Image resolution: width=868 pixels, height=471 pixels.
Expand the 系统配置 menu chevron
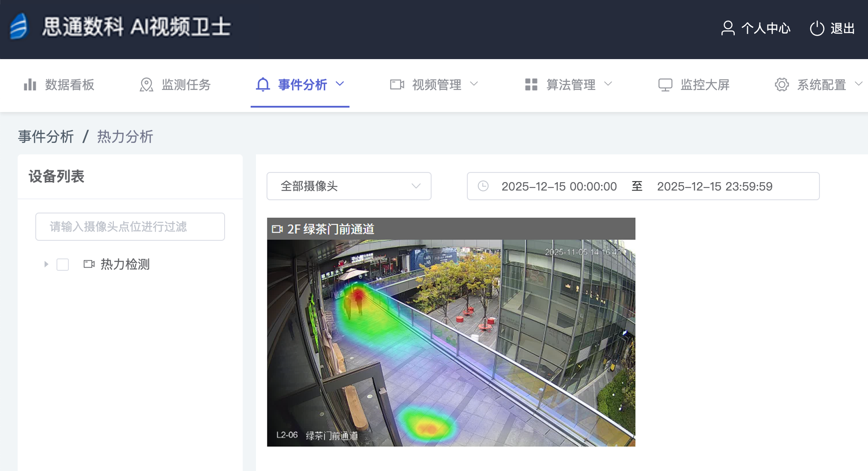(x=859, y=84)
